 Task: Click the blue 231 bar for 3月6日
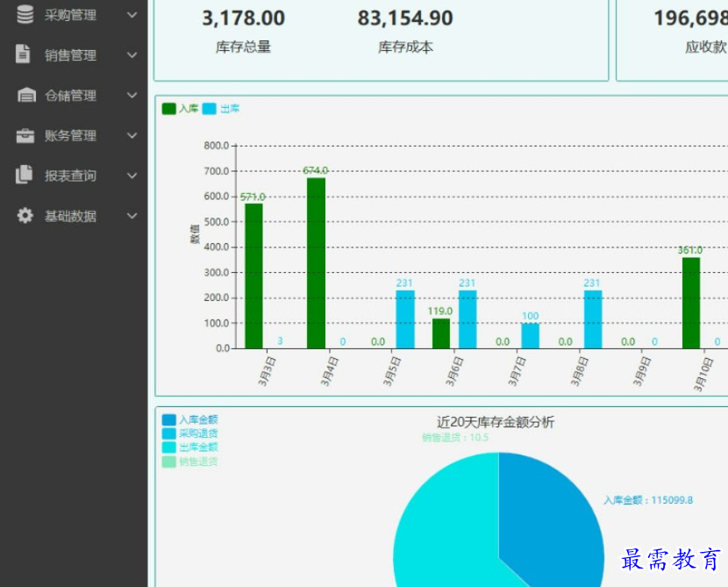[467, 319]
